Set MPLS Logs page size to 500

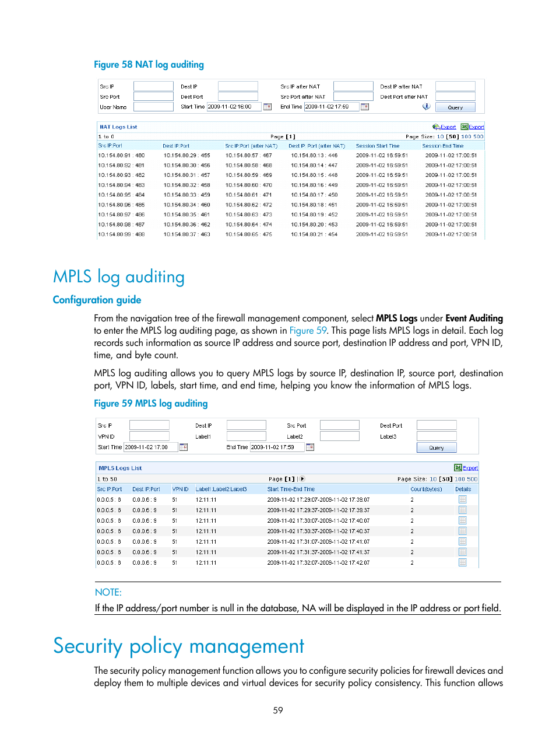pos(472,479)
